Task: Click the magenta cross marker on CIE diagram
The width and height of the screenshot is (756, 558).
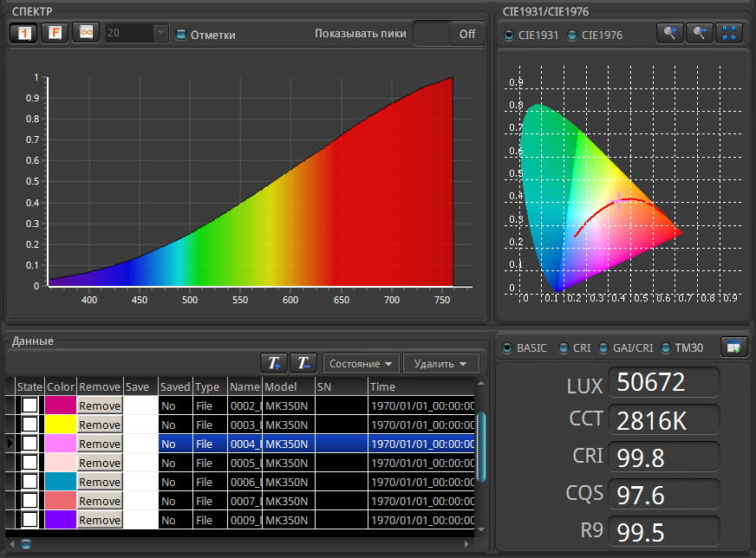Action: 619,200
